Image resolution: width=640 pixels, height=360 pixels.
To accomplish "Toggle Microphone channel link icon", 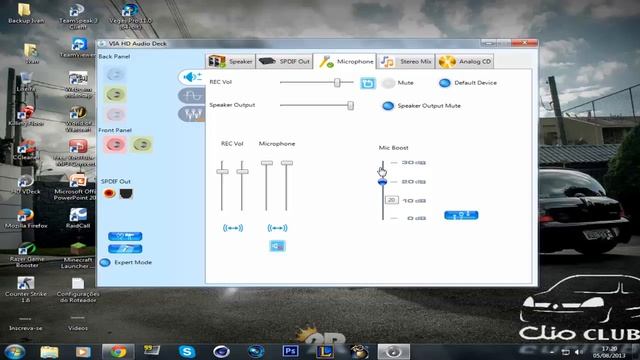I will [277, 228].
